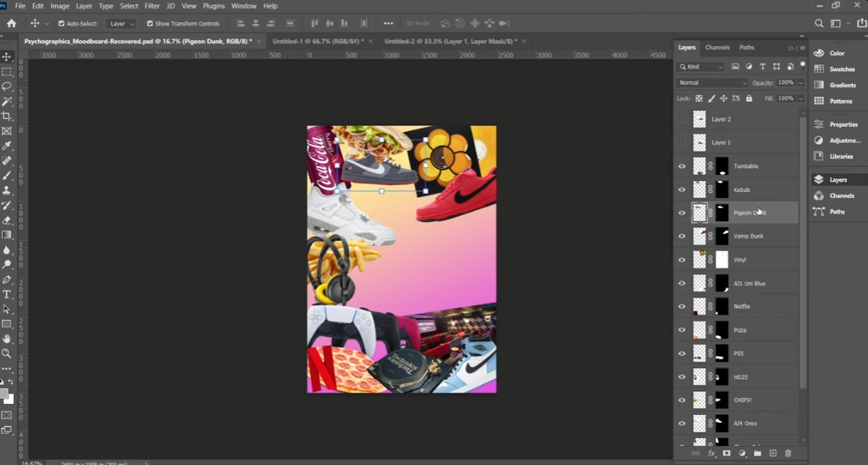Click the Create new group folder icon
868x465 pixels.
point(758,453)
